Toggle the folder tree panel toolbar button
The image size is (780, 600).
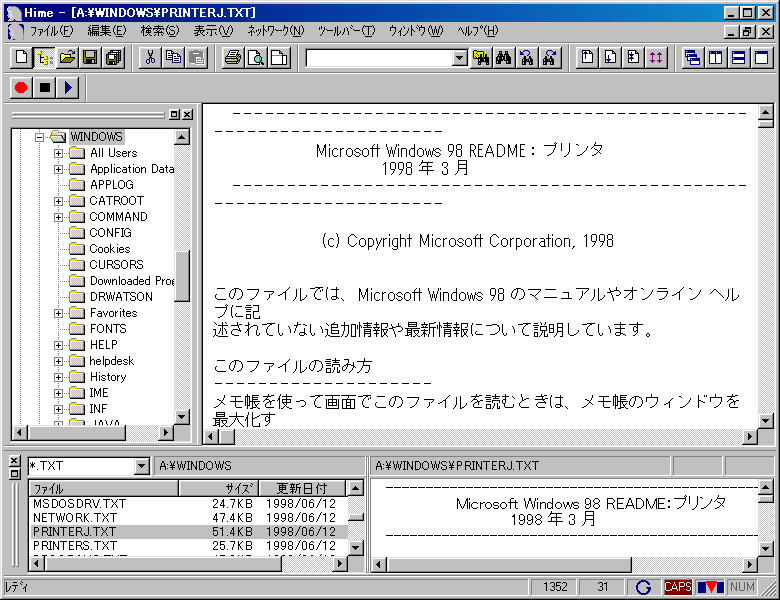tap(44, 58)
